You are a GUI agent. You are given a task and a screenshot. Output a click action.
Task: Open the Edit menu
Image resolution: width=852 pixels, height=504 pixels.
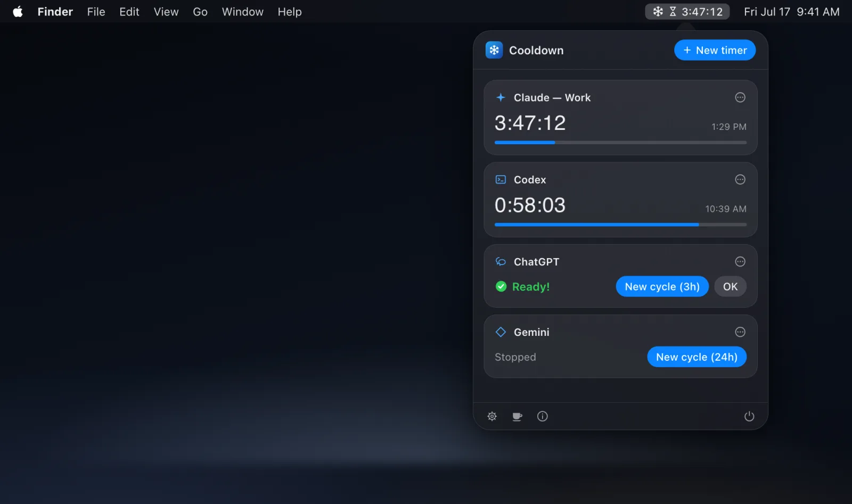tap(129, 12)
